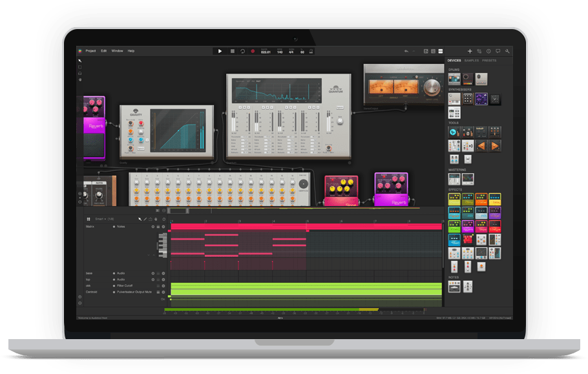Viewport: 588px width, 374px height.
Task: Select the pencil draw tool in the note editor
Action: coord(145,219)
